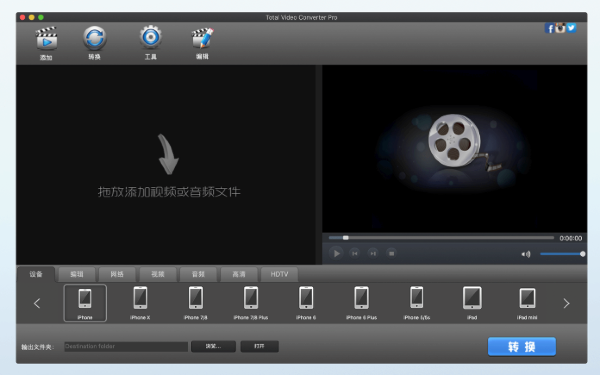This screenshot has height=375, width=600.
Task: Click the 0:00:00 time display
Action: tap(571, 238)
